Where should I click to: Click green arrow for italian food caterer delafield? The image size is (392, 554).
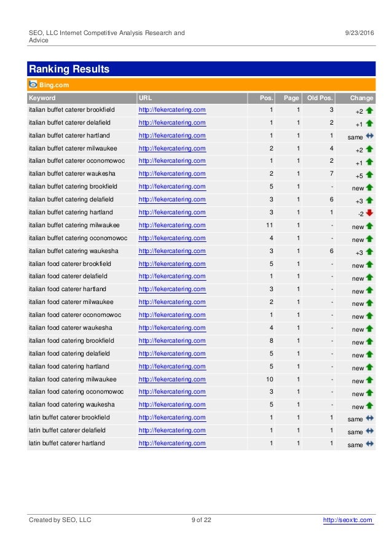coord(369,278)
